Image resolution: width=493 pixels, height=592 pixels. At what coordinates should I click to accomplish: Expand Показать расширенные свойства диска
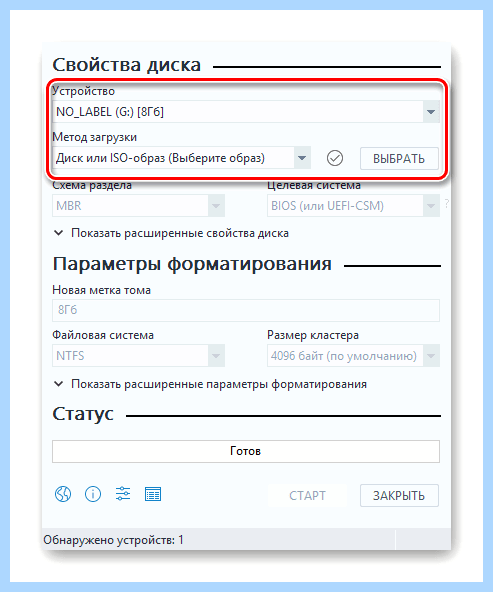point(171,233)
